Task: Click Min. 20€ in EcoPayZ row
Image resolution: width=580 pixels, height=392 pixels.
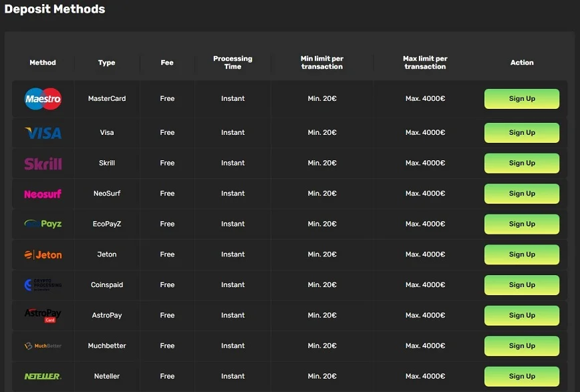Action: click(x=322, y=224)
